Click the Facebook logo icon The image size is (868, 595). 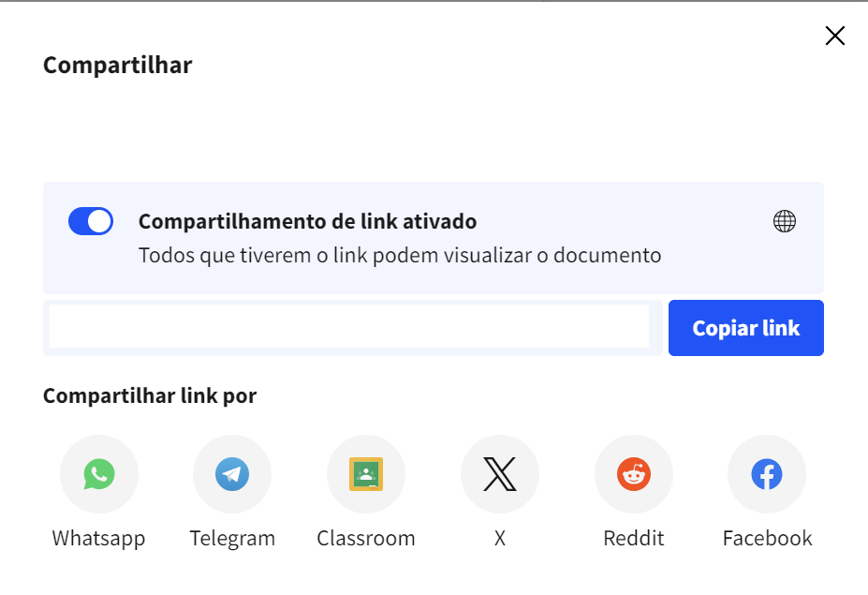point(767,474)
